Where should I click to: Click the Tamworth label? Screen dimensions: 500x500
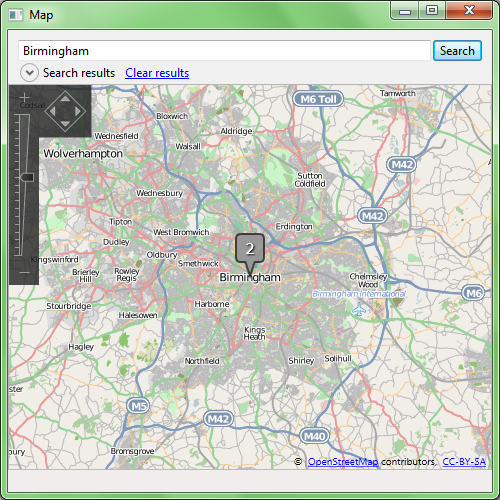point(398,93)
